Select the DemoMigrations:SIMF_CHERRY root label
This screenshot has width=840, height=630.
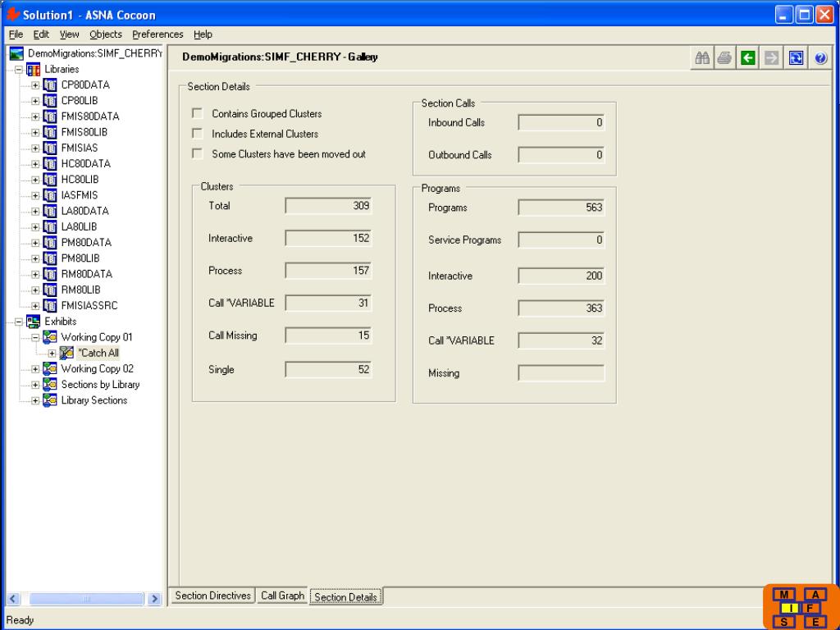(x=95, y=53)
